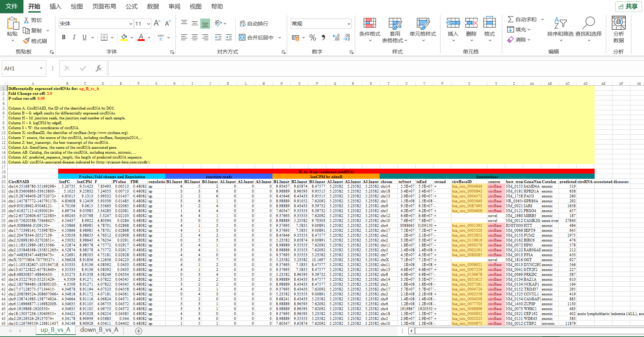
Task: Decrease decimal places
Action: point(347,37)
